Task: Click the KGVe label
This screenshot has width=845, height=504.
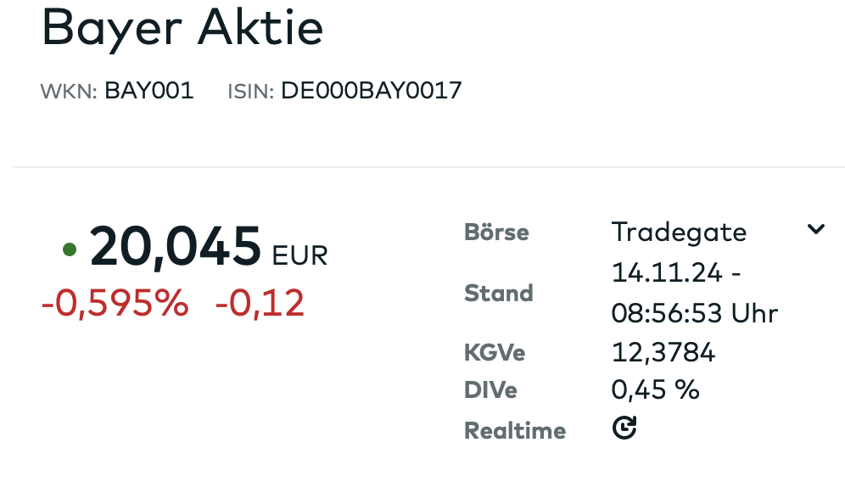Action: pos(495,352)
